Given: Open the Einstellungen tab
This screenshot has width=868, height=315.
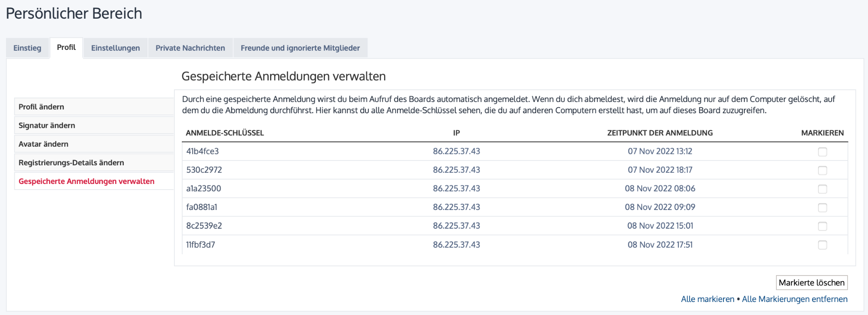Looking at the screenshot, I should click(115, 48).
